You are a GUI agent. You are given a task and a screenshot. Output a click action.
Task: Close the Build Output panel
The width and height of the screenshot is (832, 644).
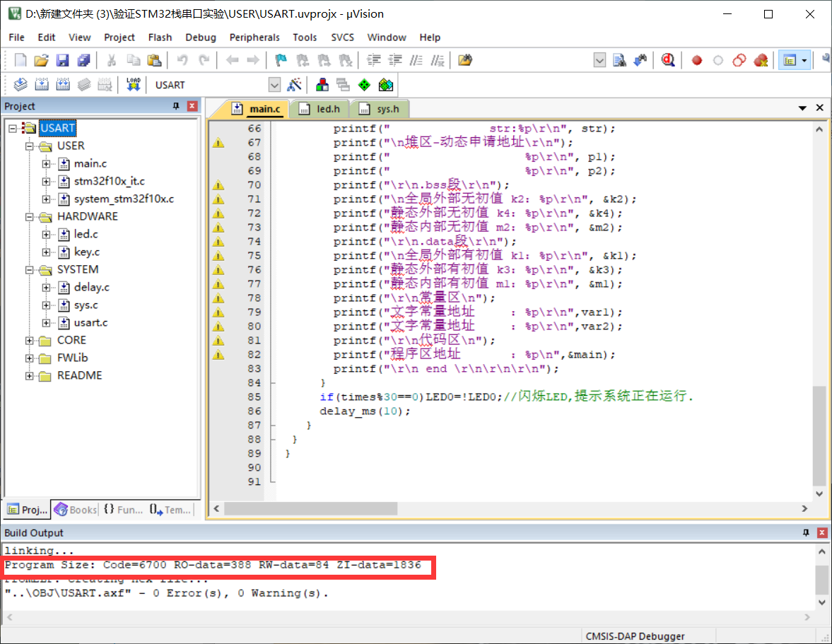(x=822, y=532)
